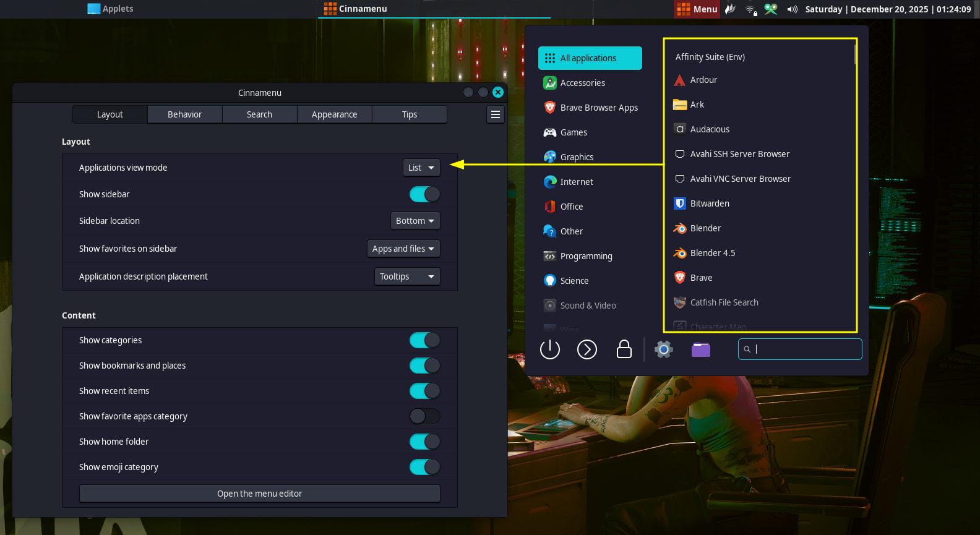Click Open the menu editor button

[259, 494]
